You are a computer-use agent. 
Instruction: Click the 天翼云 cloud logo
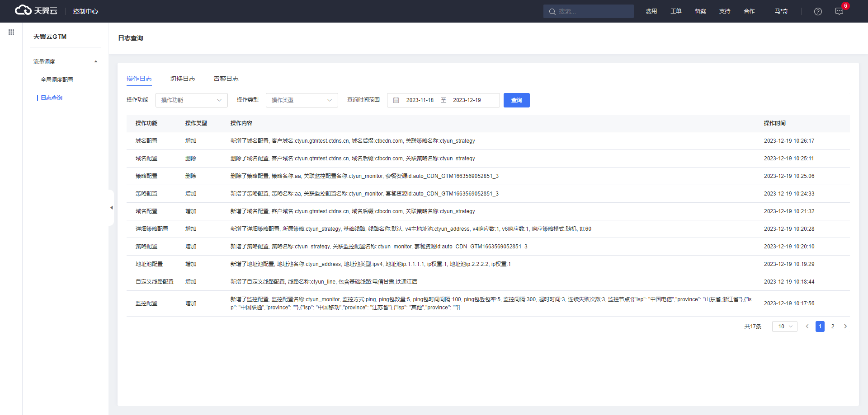pos(36,10)
